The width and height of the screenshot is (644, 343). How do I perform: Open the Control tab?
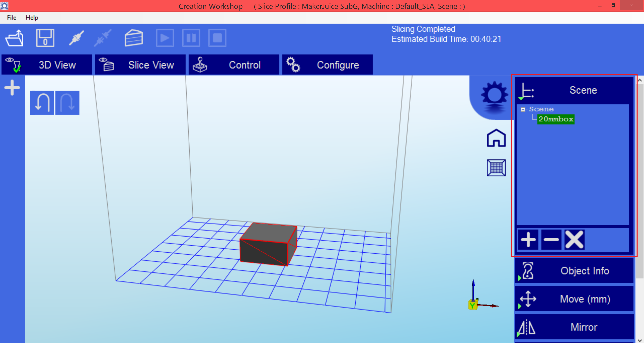[x=234, y=65]
